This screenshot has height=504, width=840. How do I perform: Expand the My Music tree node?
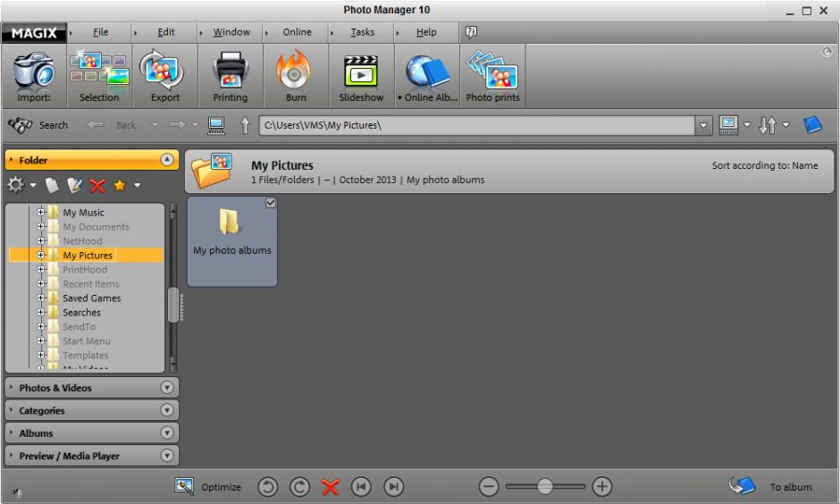[41, 212]
